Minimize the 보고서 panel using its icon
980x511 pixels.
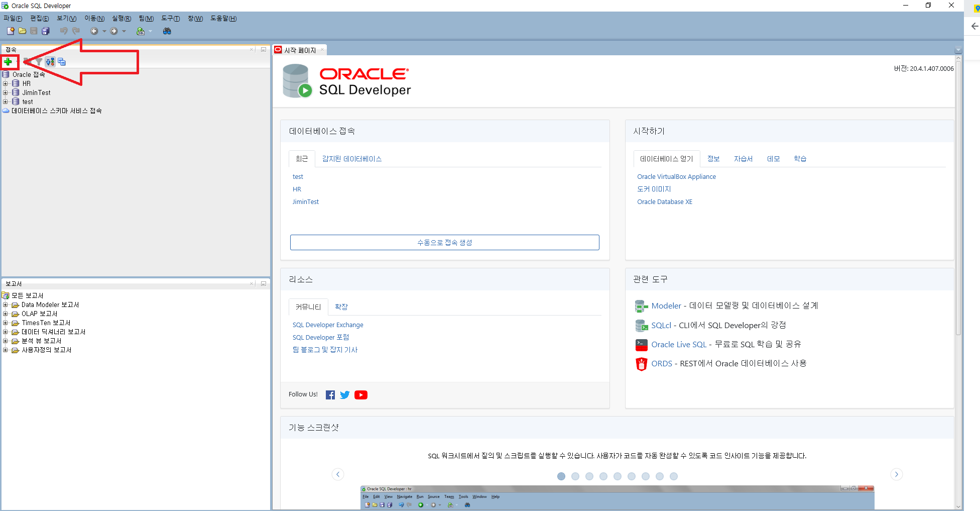pyautogui.click(x=264, y=283)
